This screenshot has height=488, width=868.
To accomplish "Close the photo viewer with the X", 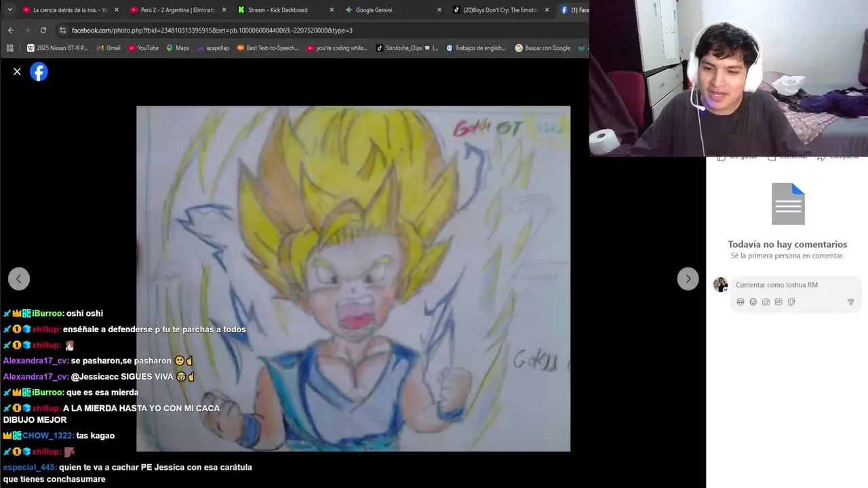I will (x=17, y=71).
